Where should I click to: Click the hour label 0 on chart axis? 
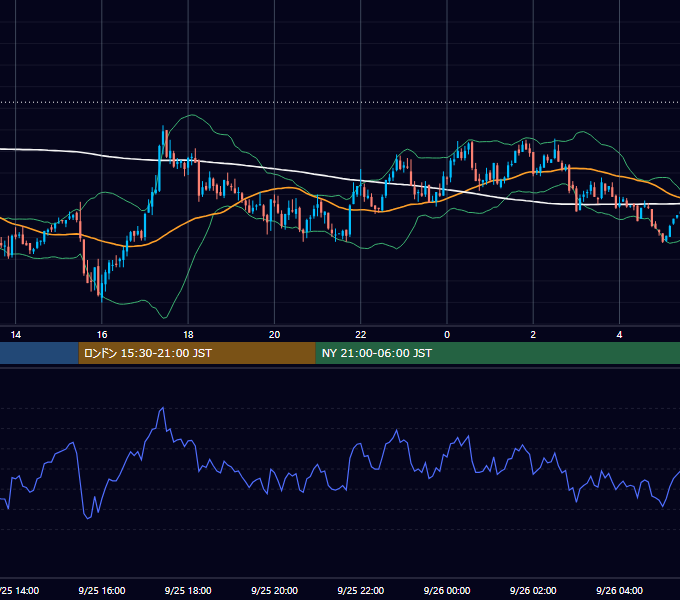click(x=447, y=335)
